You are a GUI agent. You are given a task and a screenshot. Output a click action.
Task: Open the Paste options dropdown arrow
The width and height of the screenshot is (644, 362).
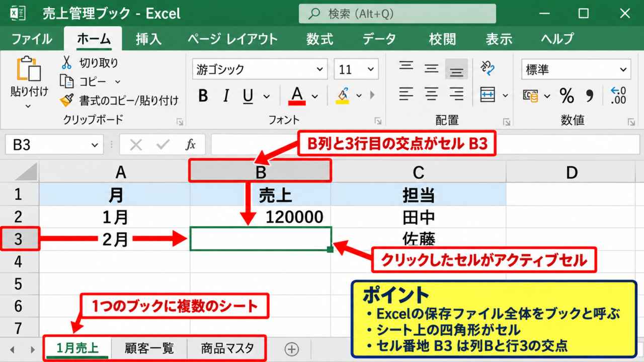[28, 106]
